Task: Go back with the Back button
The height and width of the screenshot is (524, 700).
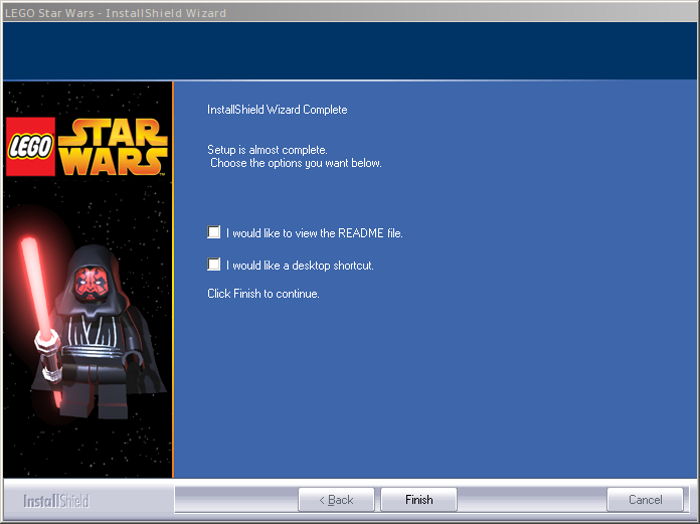Action: point(336,499)
